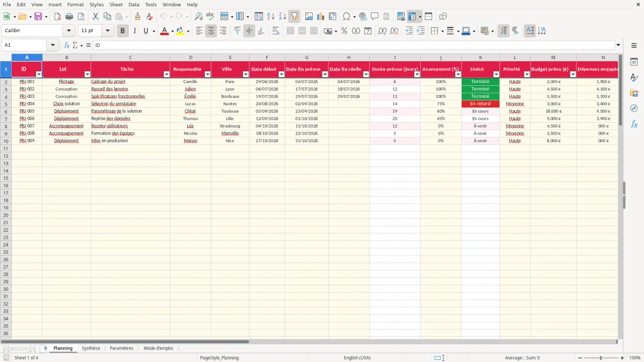Open the Borders dropdown arrow
The image size is (644, 362).
442,31
